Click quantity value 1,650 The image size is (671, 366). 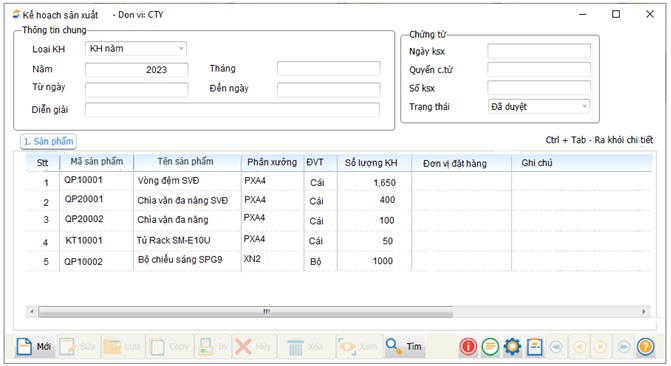384,183
